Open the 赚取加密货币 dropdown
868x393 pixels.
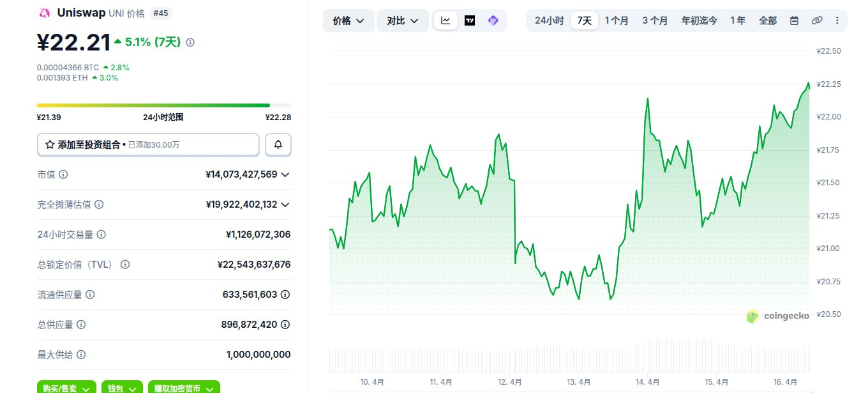point(184,388)
